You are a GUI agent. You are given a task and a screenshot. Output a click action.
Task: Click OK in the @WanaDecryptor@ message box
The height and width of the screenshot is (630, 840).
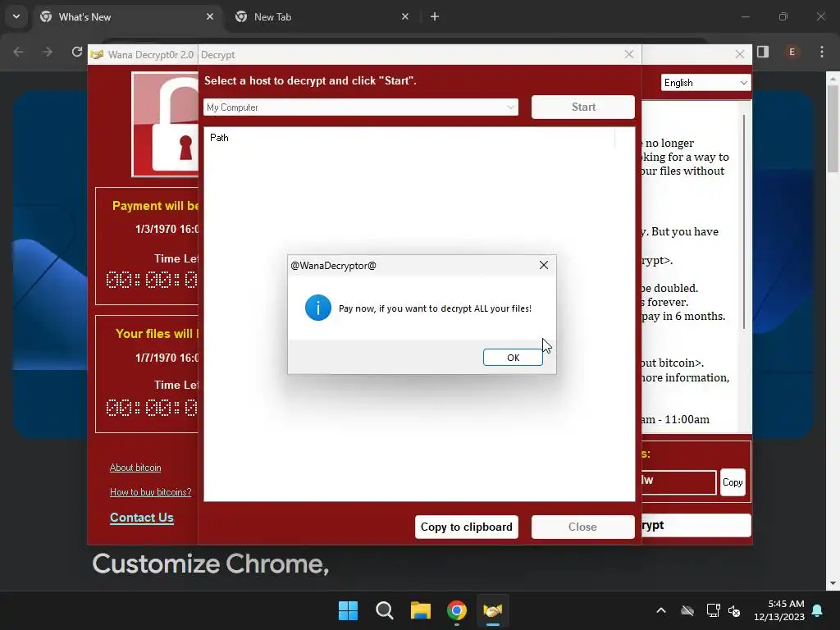[513, 358]
